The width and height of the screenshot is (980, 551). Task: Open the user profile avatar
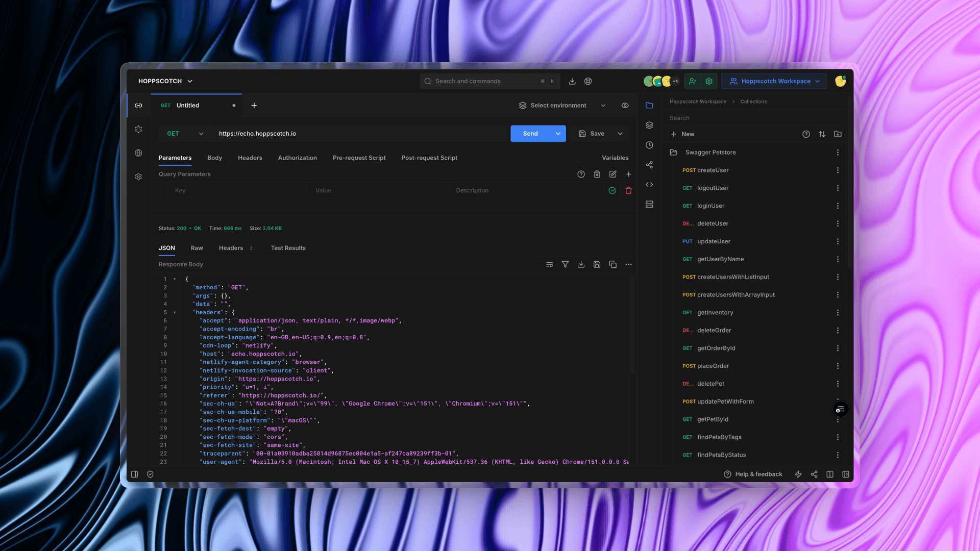point(840,81)
